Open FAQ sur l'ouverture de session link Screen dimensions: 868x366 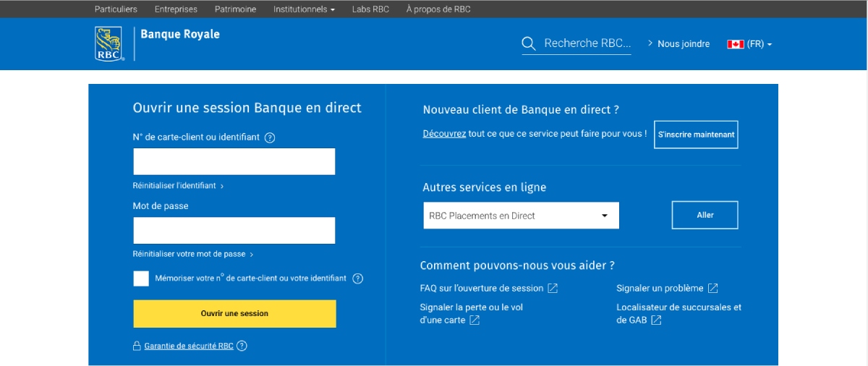[482, 288]
